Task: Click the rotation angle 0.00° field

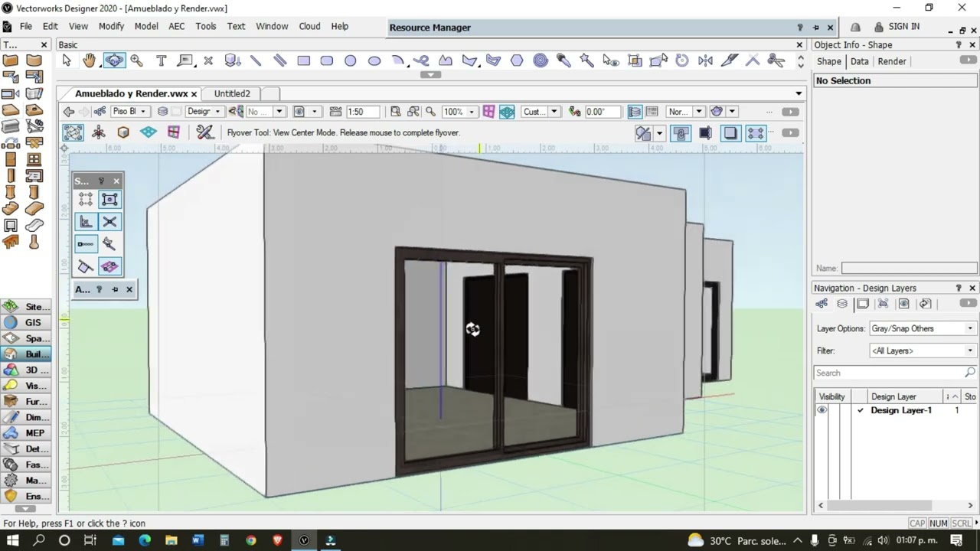Action: (603, 112)
